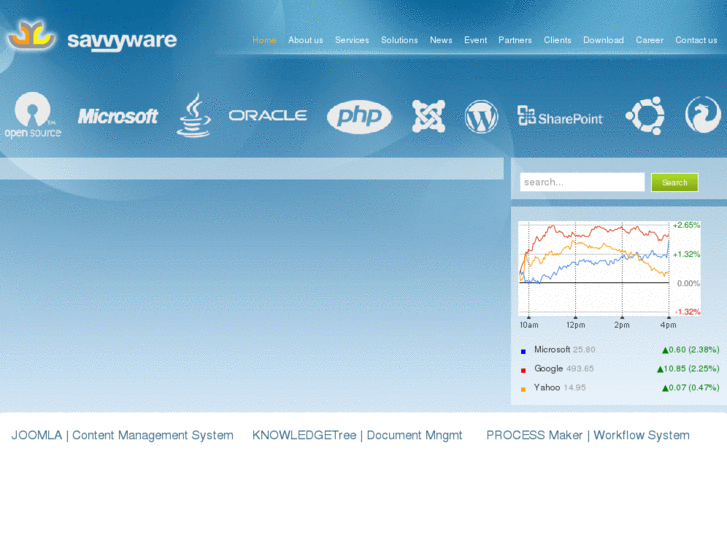The image size is (727, 545).
Task: Open the Contact us page
Action: 696,40
